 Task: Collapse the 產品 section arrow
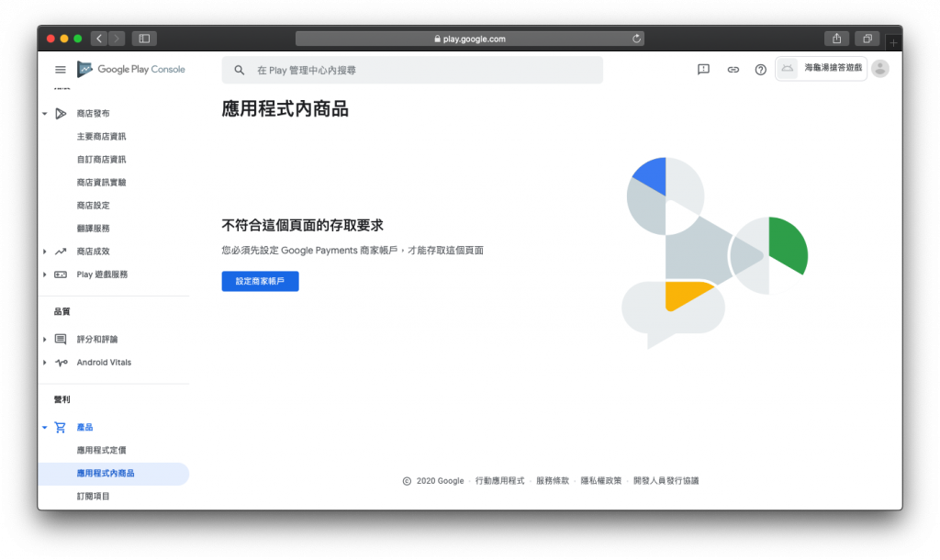[x=44, y=427]
